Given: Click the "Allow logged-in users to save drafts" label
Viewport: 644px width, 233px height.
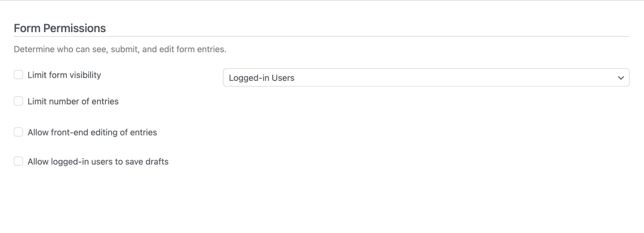Looking at the screenshot, I should [x=98, y=162].
